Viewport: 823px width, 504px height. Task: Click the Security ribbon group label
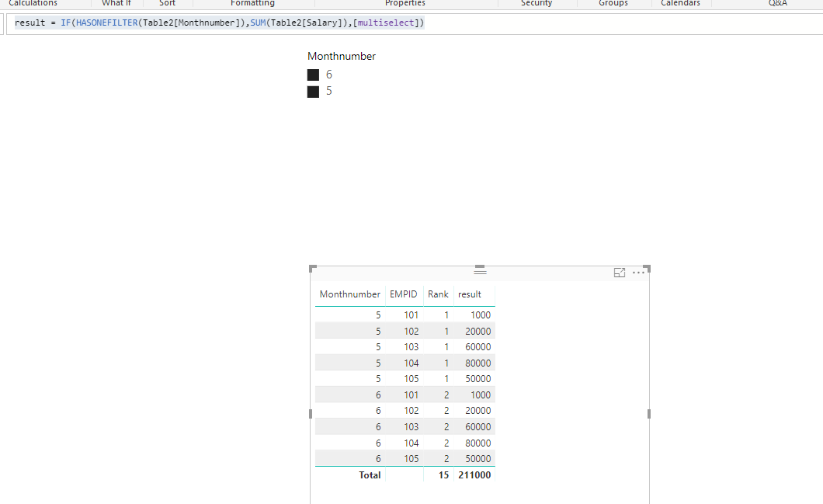coord(537,3)
